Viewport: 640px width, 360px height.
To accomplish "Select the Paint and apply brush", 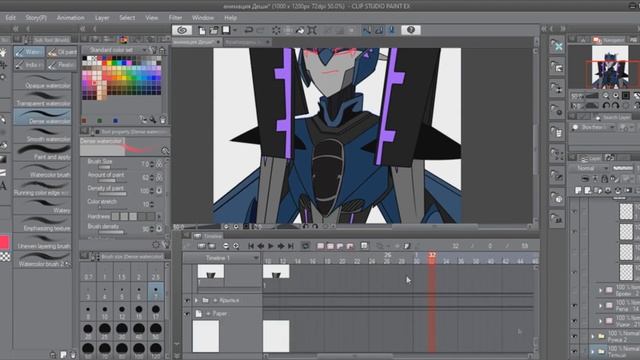I will tap(42, 152).
